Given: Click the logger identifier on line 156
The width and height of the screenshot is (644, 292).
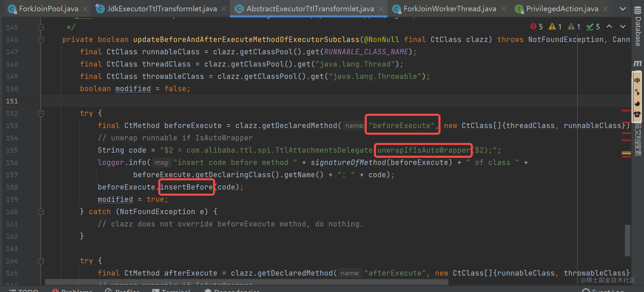Looking at the screenshot, I should [x=111, y=163].
